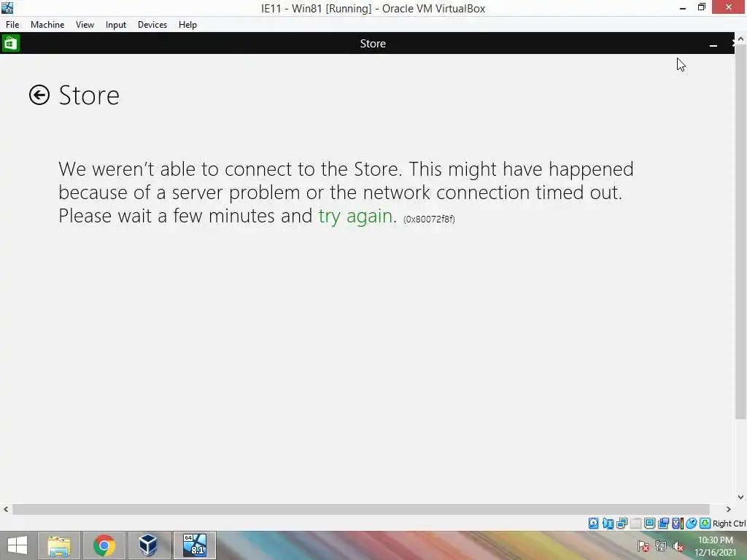This screenshot has width=747, height=560.
Task: Launch Google Chrome from the taskbar
Action: click(x=104, y=545)
